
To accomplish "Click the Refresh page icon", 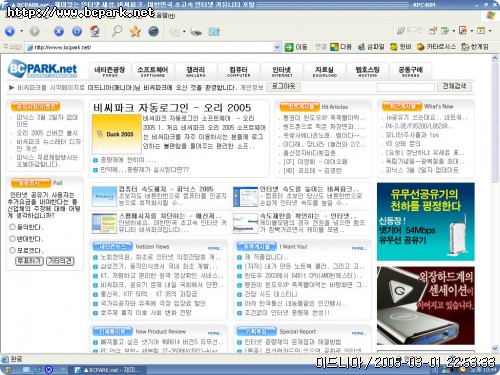I will coord(77,31).
